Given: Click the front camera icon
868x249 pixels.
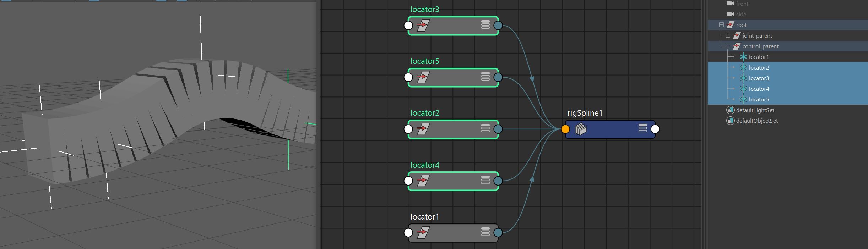Looking at the screenshot, I should coord(730,4).
